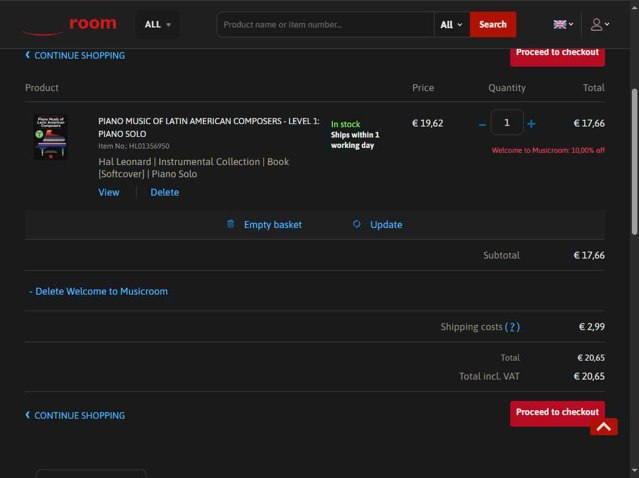Click the Quantity column header

click(x=507, y=88)
